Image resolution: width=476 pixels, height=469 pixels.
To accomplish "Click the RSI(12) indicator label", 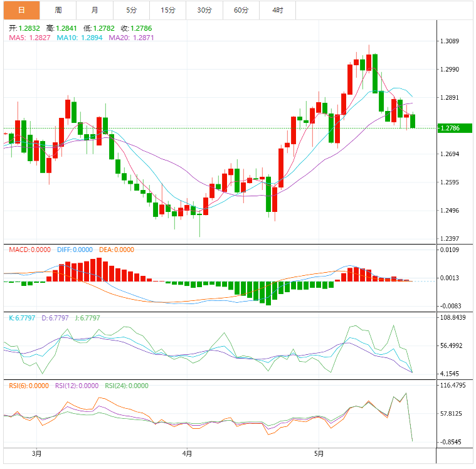I will pyautogui.click(x=77, y=386).
